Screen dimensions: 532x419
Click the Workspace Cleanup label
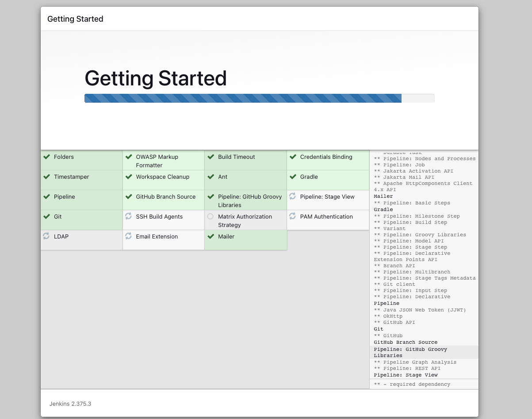tap(163, 177)
